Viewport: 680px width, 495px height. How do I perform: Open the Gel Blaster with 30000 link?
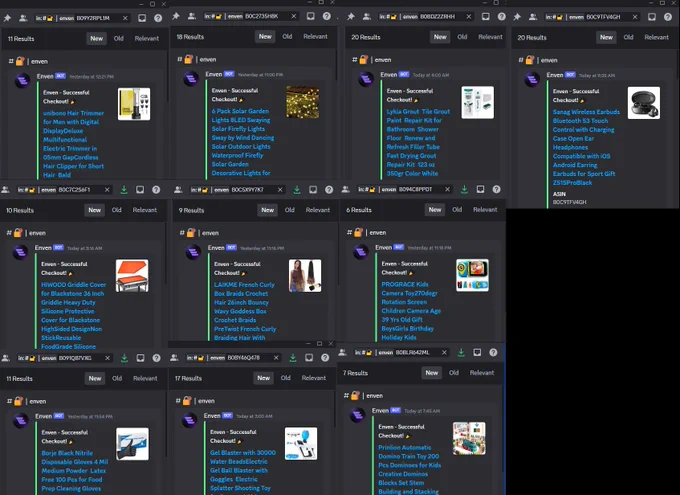[242, 470]
